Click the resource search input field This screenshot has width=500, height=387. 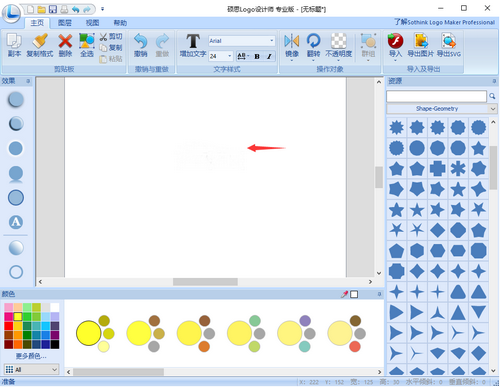pos(436,96)
